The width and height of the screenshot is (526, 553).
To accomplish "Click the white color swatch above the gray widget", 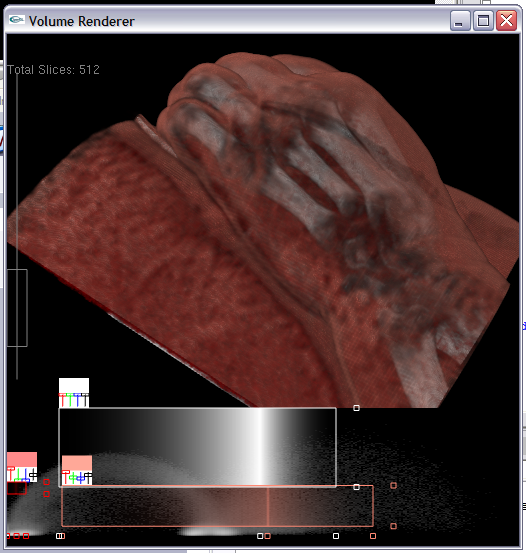I will (74, 385).
